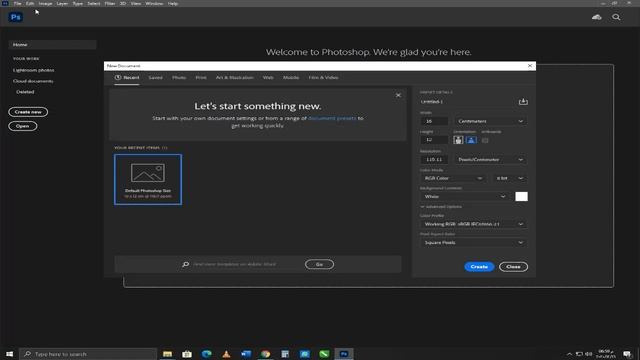Screen dimensions: 640x360
Task: Click the search icon in template search bar
Action: point(185,264)
